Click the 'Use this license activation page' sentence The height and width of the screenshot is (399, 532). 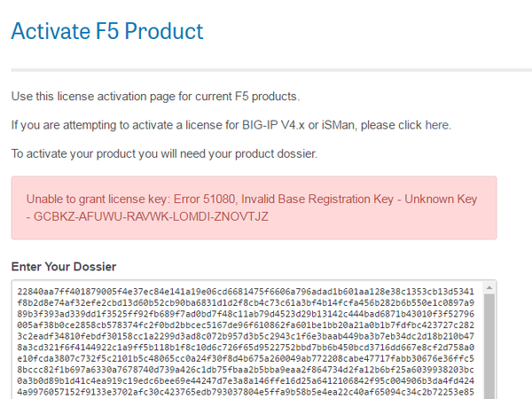155,96
